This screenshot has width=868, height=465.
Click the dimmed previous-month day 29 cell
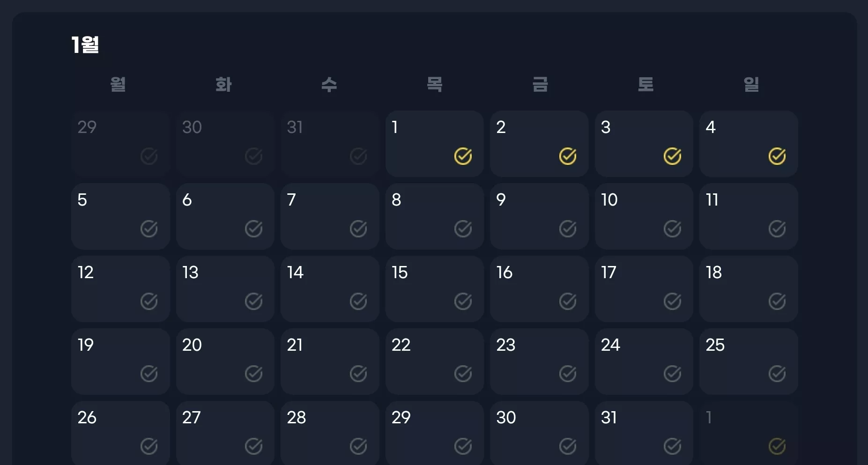(x=120, y=144)
